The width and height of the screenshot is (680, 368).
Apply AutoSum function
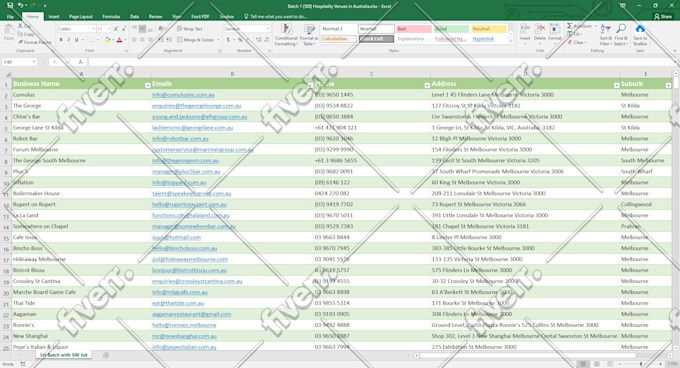point(579,26)
